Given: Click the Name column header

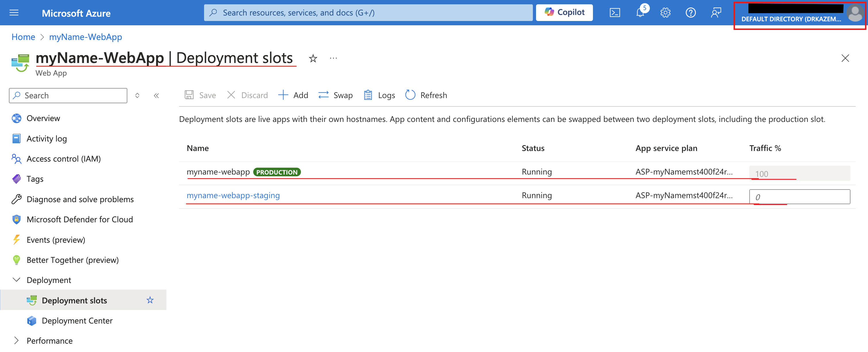Looking at the screenshot, I should point(198,148).
